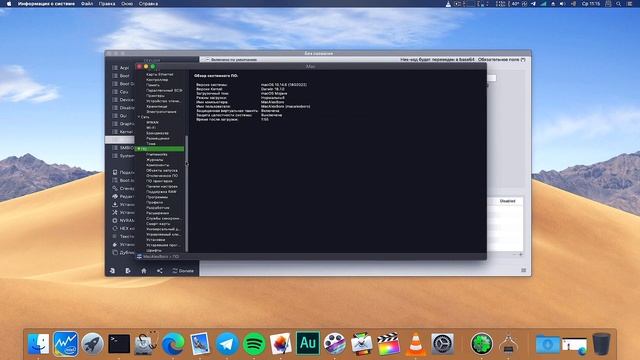Select 'Электропитание' in the sidebar
Image resolution: width=640 pixels, height=360 pixels.
(162, 111)
